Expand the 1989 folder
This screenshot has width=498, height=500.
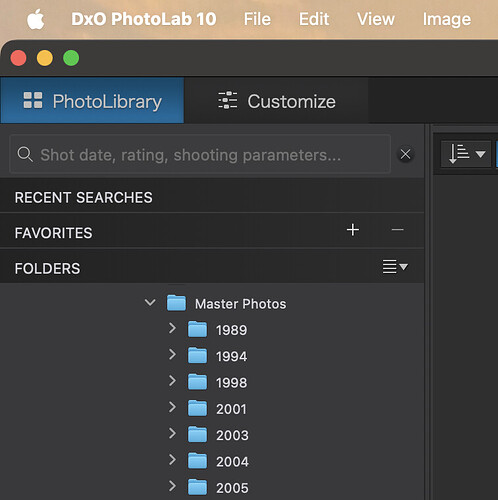[172, 328]
